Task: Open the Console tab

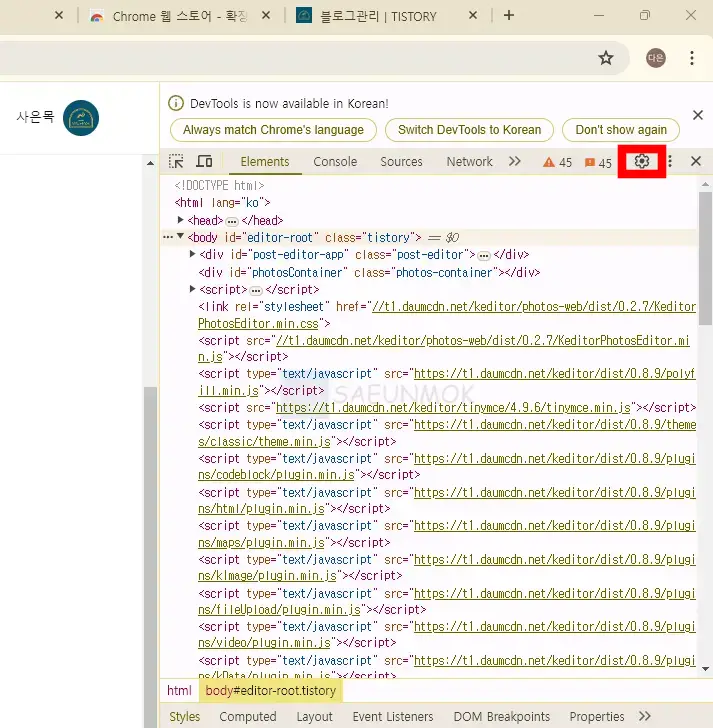Action: coord(335,162)
